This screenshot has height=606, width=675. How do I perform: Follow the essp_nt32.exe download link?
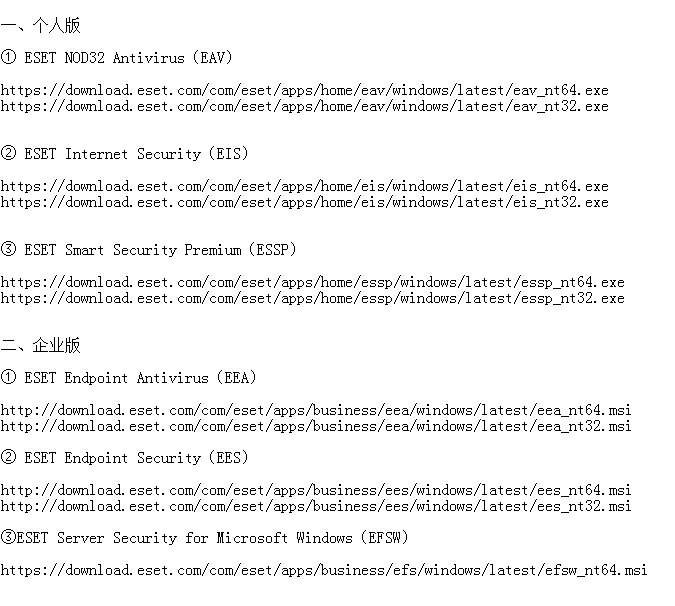312,298
